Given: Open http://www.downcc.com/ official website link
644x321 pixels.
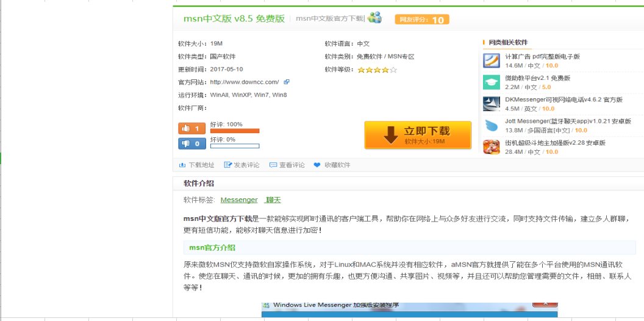Looking at the screenshot, I should click(245, 82).
